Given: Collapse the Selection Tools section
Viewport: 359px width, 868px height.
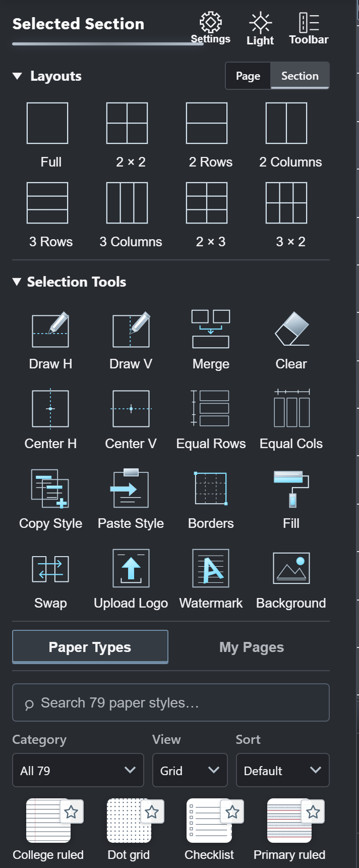Looking at the screenshot, I should point(17,282).
